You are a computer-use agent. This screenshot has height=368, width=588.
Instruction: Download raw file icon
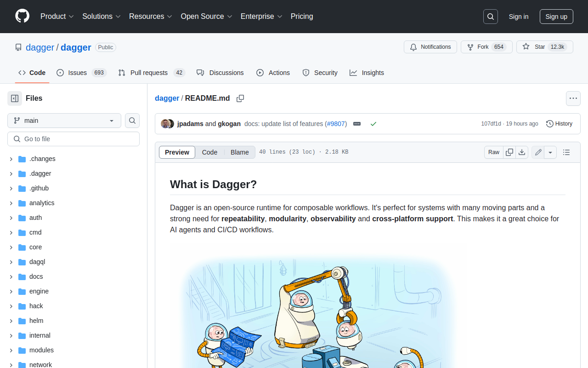click(522, 152)
